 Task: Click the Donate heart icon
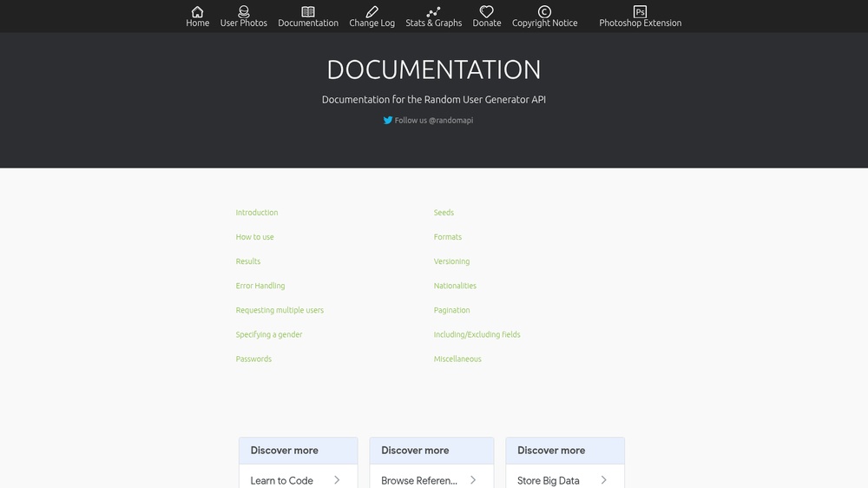point(487,11)
